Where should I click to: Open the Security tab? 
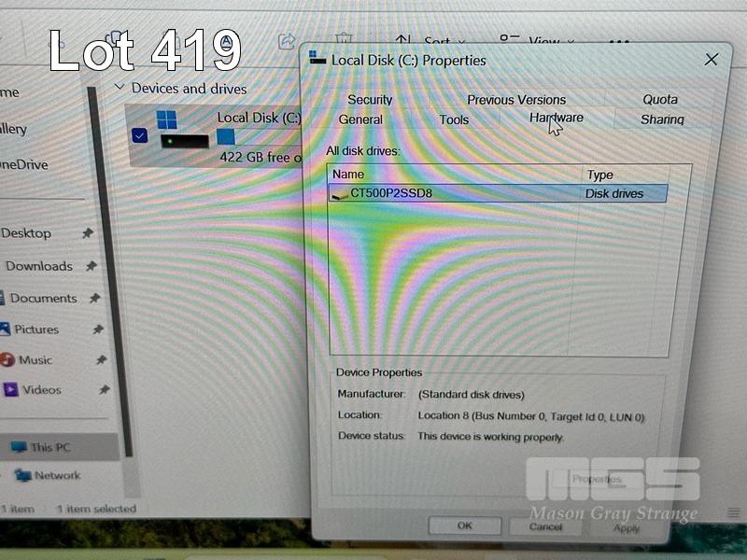coord(370,100)
